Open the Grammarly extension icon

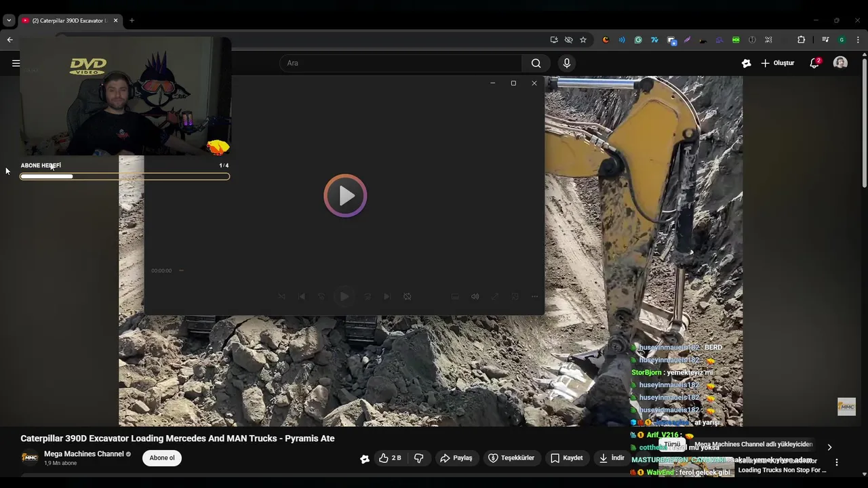[x=638, y=40]
